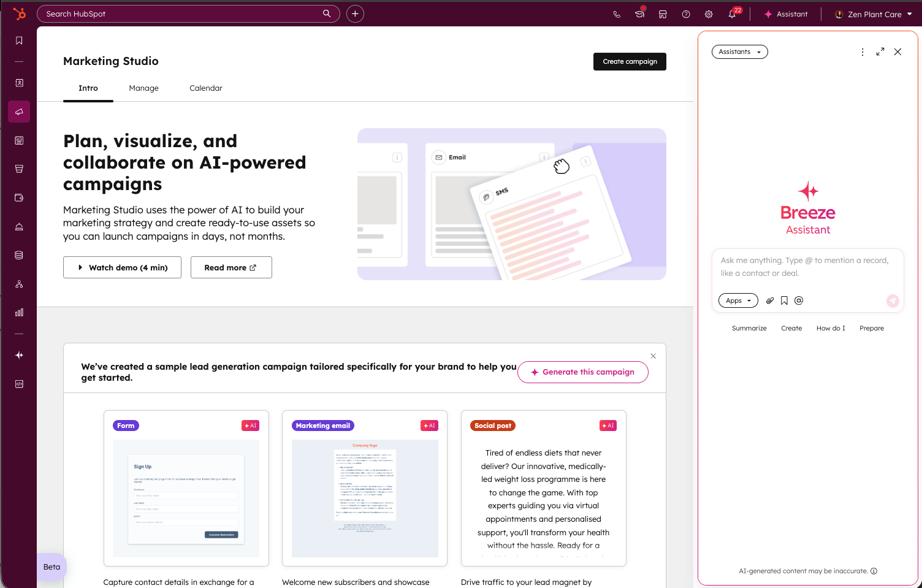Open Bookmarks in the left sidebar
This screenshot has width=922, height=588.
[x=19, y=40]
